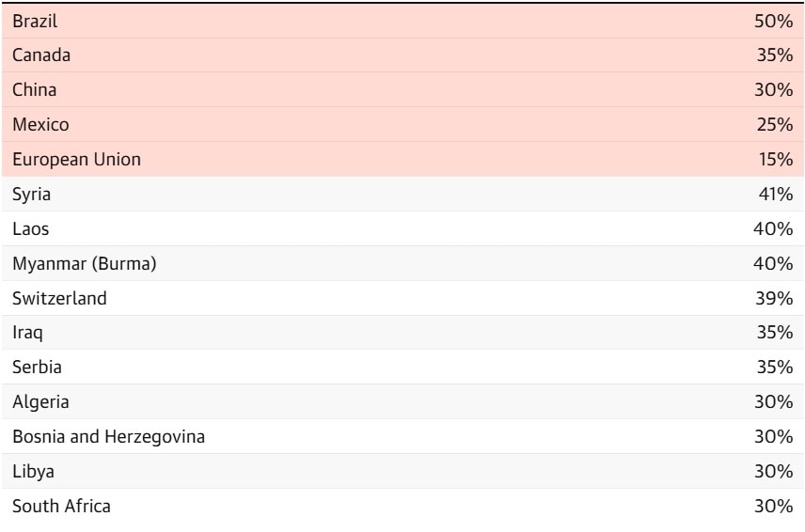Click the European Union entry
The image size is (805, 532).
tap(76, 160)
